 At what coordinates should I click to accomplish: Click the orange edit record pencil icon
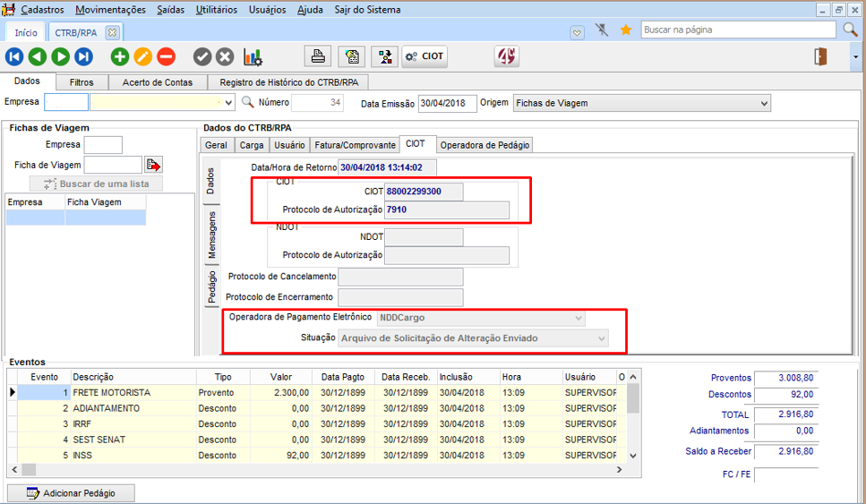[x=143, y=56]
